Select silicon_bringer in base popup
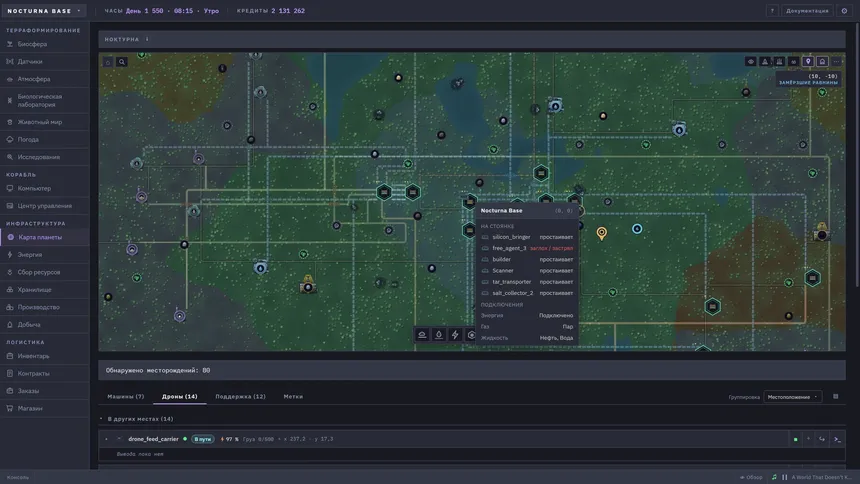Viewport: 860px width, 484px height. pyautogui.click(x=527, y=237)
